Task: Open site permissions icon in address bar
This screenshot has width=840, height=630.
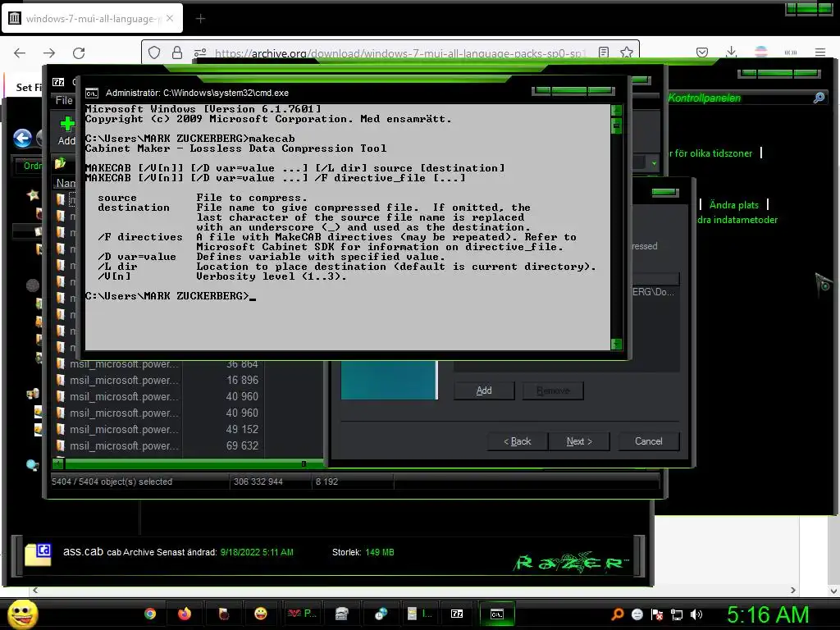Action: click(200, 52)
